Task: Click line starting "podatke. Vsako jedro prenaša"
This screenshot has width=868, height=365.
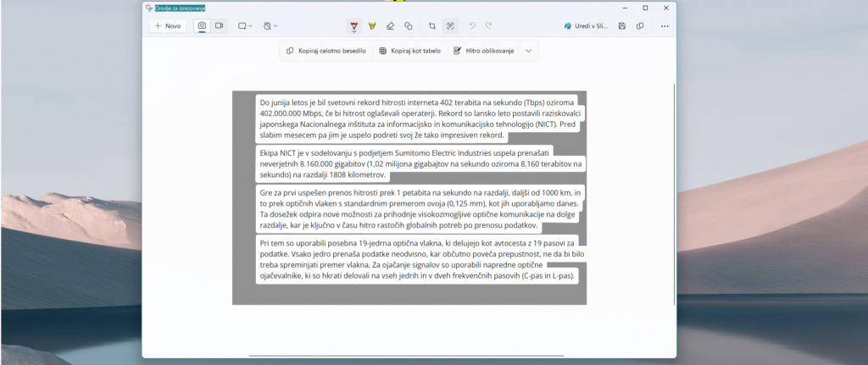Action: [422, 254]
